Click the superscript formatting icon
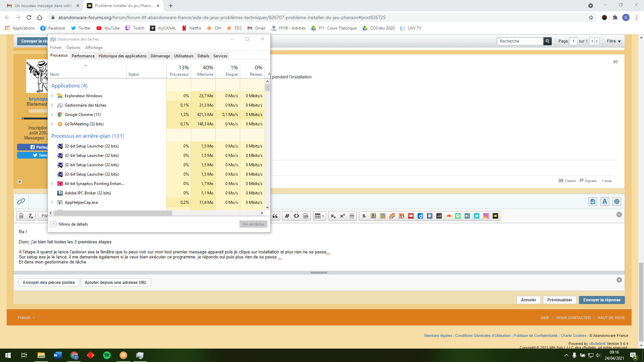The height and width of the screenshot is (362, 644). click(x=342, y=216)
